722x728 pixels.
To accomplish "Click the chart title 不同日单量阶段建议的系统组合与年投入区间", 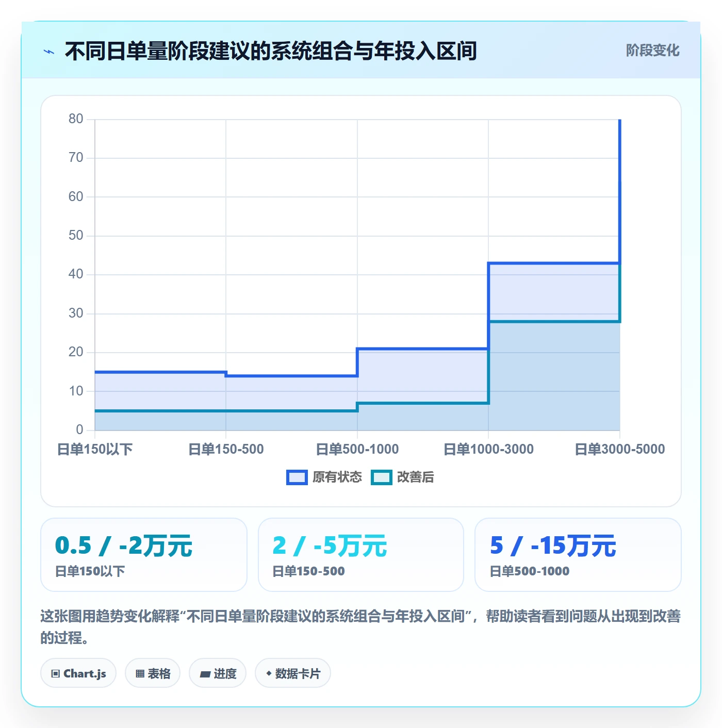I will 271,51.
